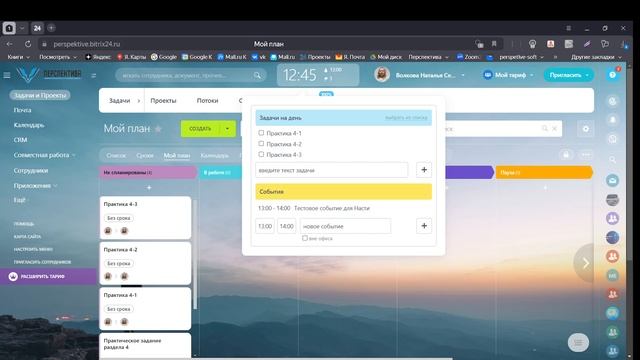Click the Расширить тариф button
The image size is (640, 360).
click(x=48, y=276)
